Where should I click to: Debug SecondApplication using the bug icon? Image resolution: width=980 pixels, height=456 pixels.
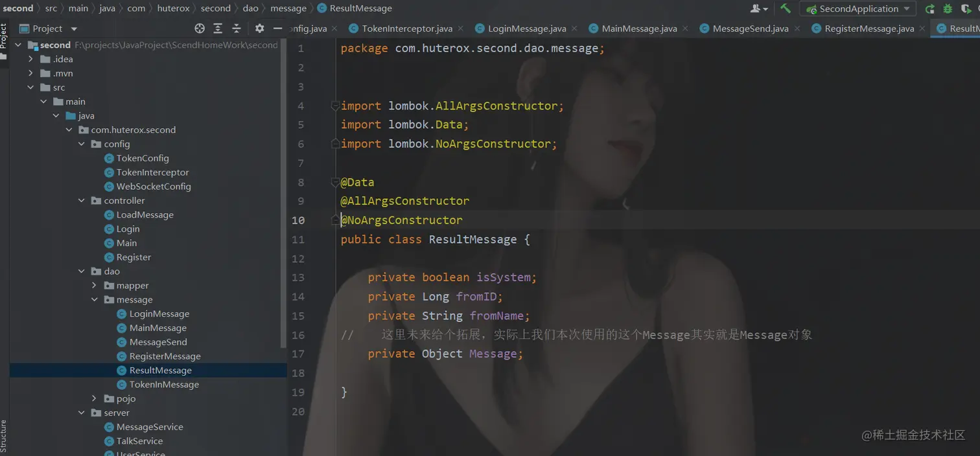point(948,8)
